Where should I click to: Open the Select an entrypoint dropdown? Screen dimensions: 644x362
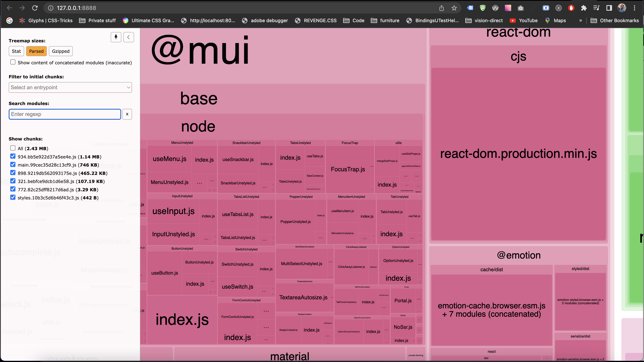(x=70, y=87)
